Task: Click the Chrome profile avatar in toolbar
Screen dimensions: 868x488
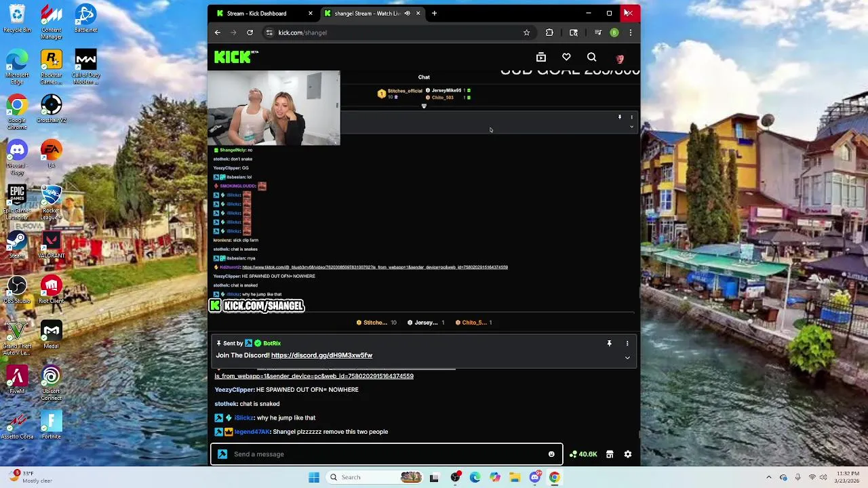Action: [614, 33]
